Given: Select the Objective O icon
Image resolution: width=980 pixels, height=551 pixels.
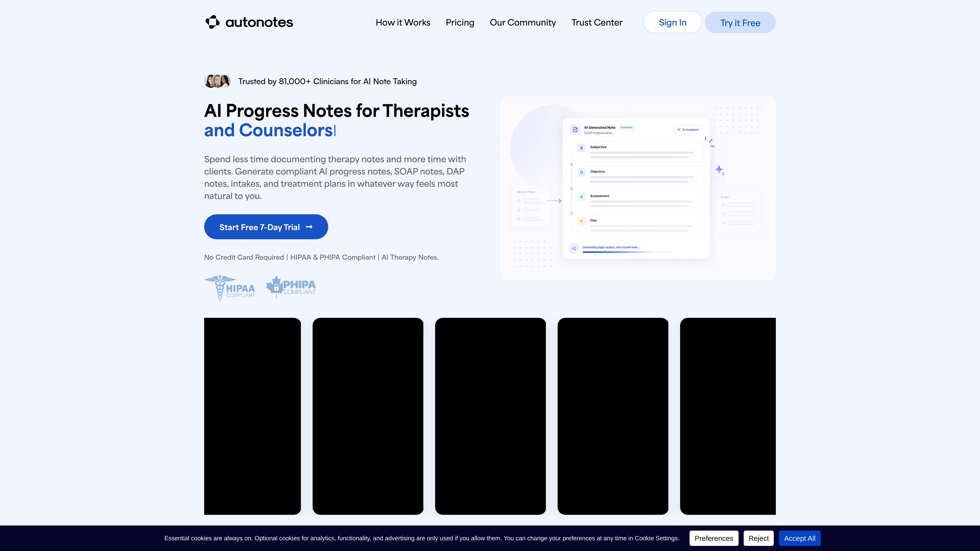Looking at the screenshot, I should click(581, 172).
